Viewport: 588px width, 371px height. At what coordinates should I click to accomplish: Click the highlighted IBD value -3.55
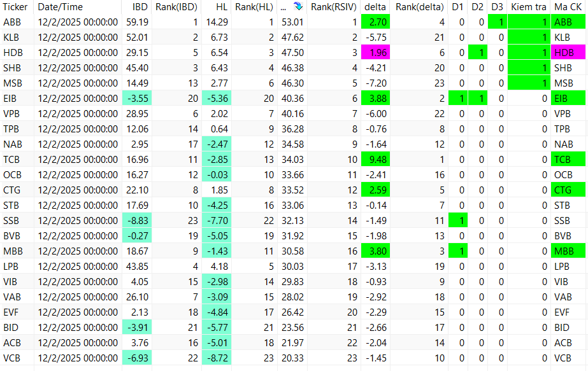tap(137, 99)
